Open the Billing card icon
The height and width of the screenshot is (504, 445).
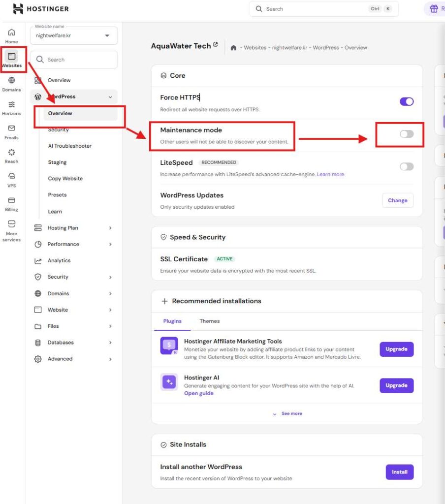[x=11, y=200]
